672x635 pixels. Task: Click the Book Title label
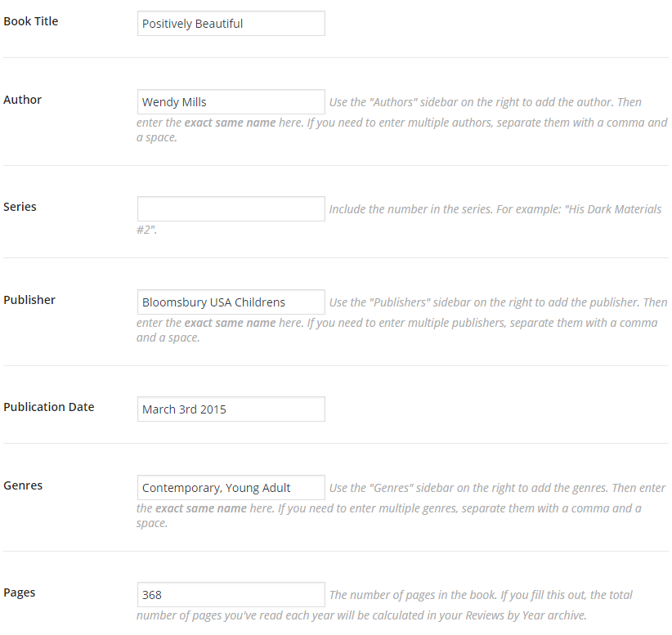(x=31, y=21)
